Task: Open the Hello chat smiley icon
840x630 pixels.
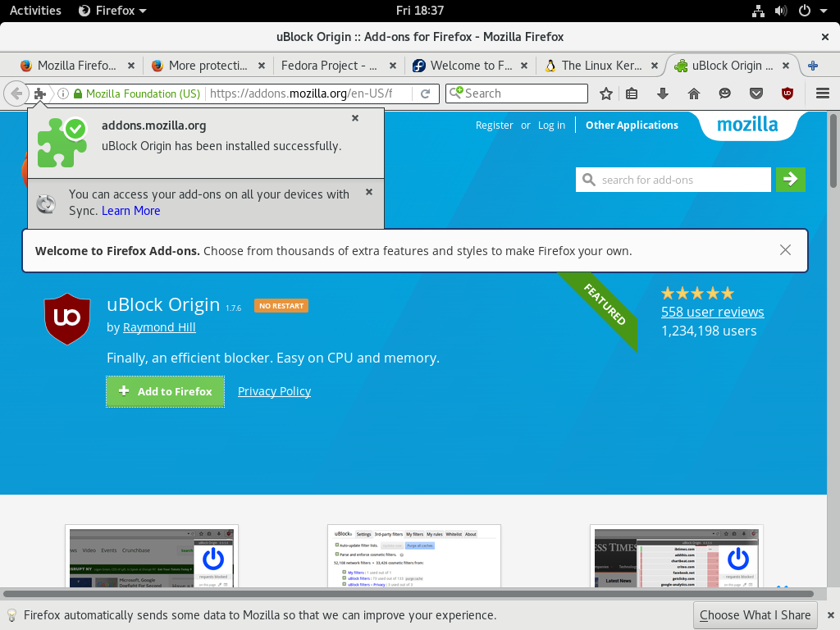Action: (x=725, y=94)
